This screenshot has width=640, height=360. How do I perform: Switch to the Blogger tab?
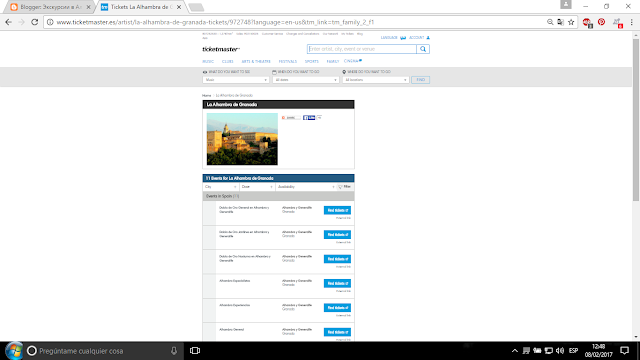coord(50,7)
